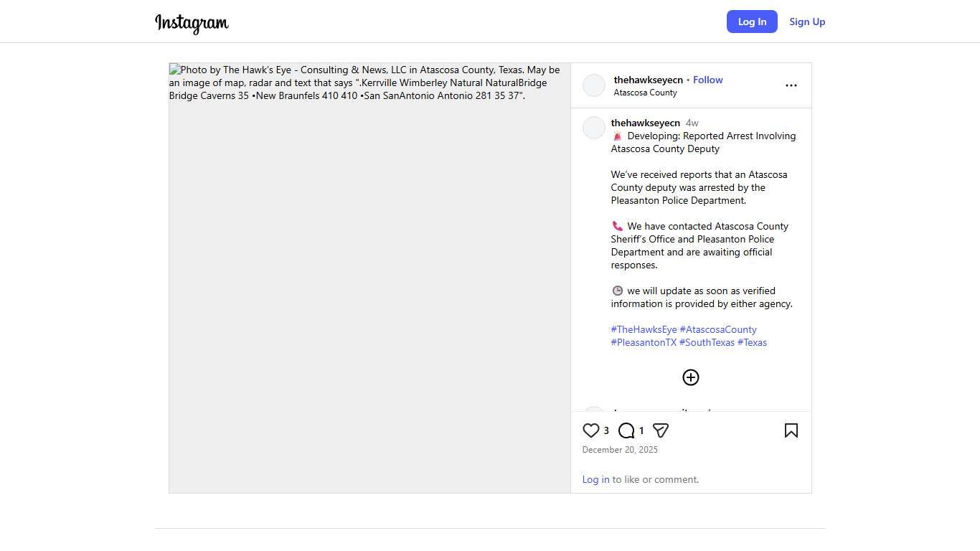This screenshot has height=551, width=980.
Task: Open thehawkseyecn header profile avatar
Action: [594, 85]
